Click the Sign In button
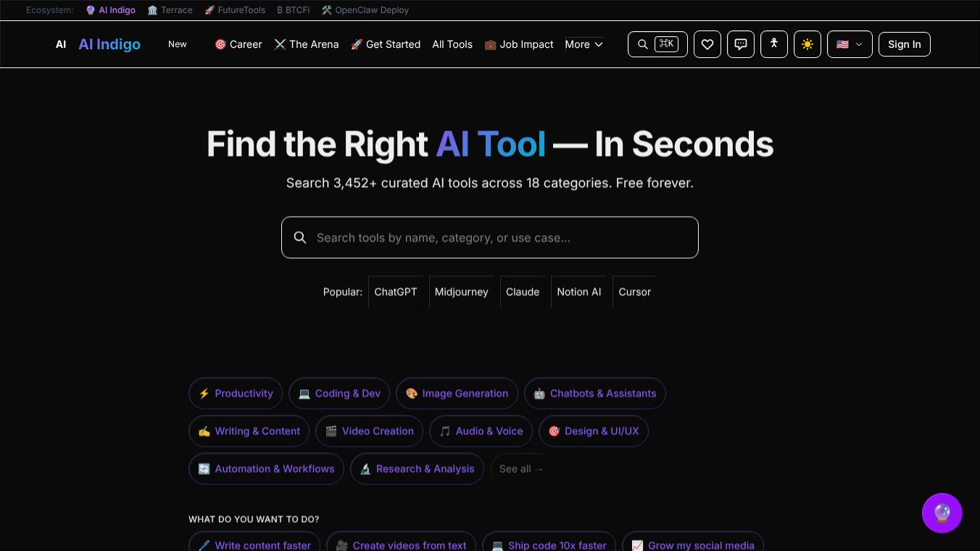The width and height of the screenshot is (980, 551). click(x=904, y=44)
